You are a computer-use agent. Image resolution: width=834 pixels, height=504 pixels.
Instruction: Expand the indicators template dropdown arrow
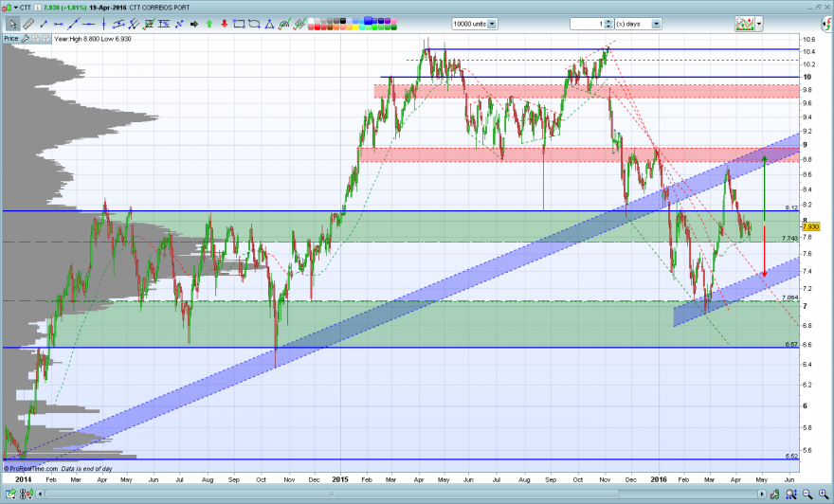click(x=759, y=24)
